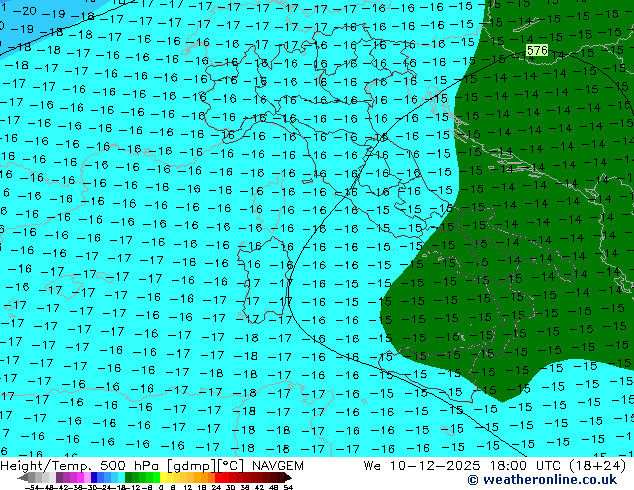Select the NAVGEM model name in the caption
Screen dimensions: 634x490
pyautogui.click(x=277, y=466)
